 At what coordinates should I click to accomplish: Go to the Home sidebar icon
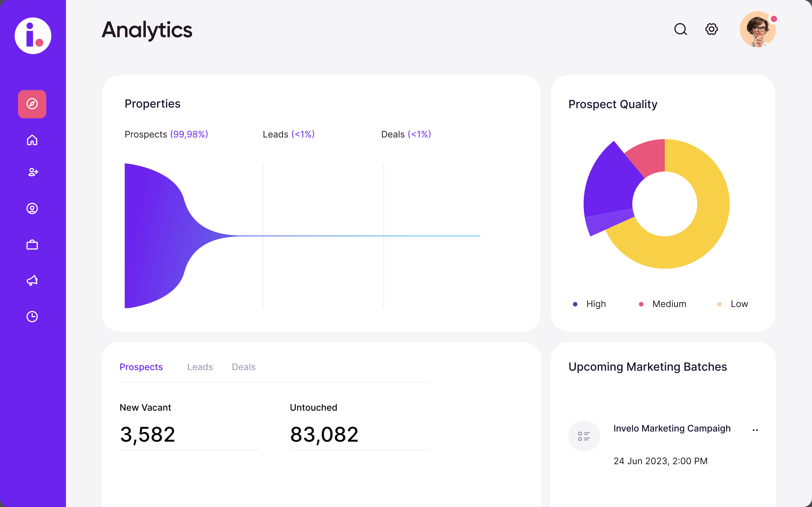(x=32, y=140)
